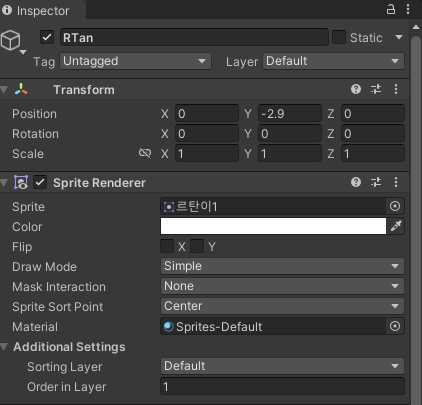Click the Sprite Sort Point label
Screen dimensions: 422x405
click(x=58, y=307)
